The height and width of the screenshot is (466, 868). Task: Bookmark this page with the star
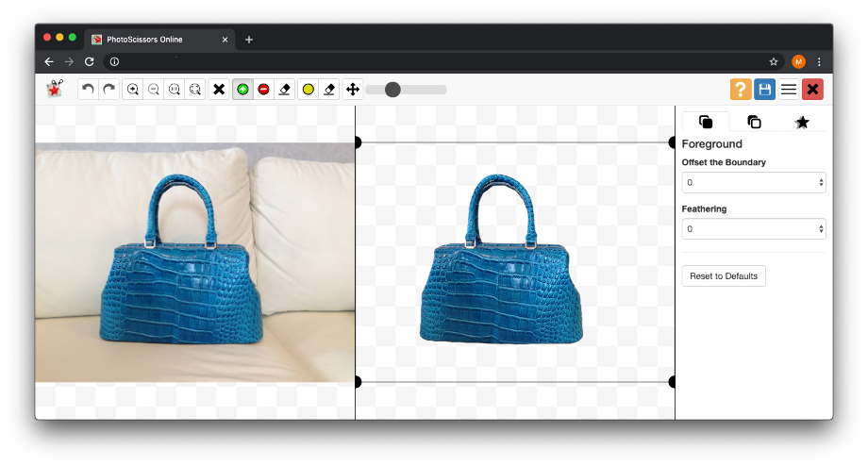coord(774,62)
